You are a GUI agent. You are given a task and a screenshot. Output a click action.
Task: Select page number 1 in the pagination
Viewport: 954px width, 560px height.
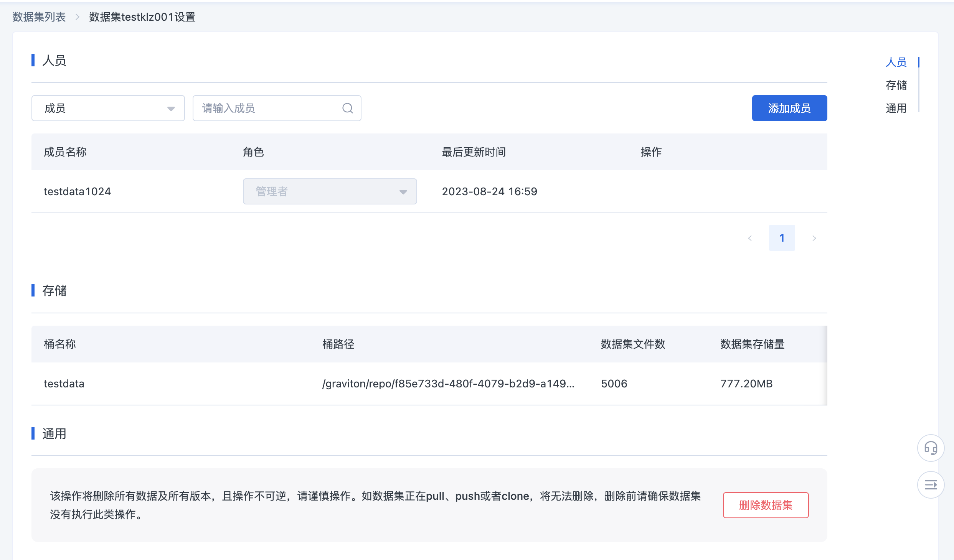tap(782, 238)
